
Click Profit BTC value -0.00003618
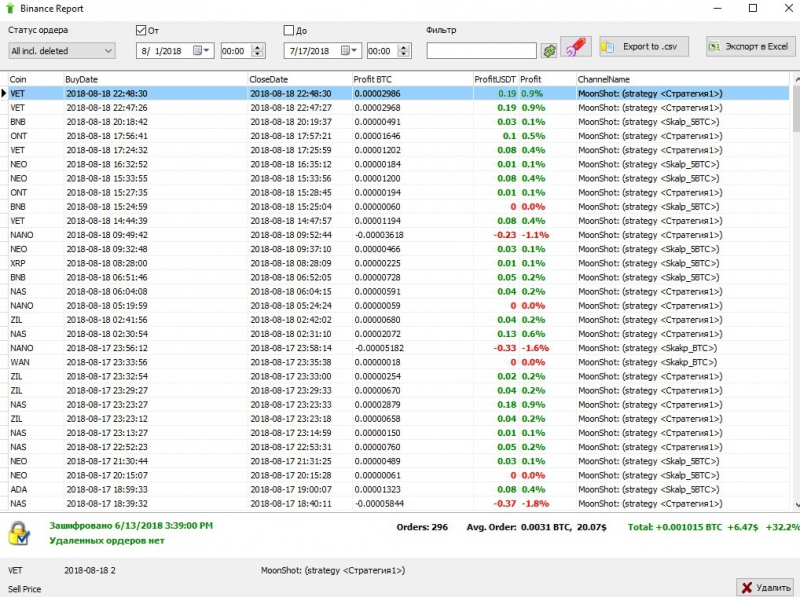(379, 235)
